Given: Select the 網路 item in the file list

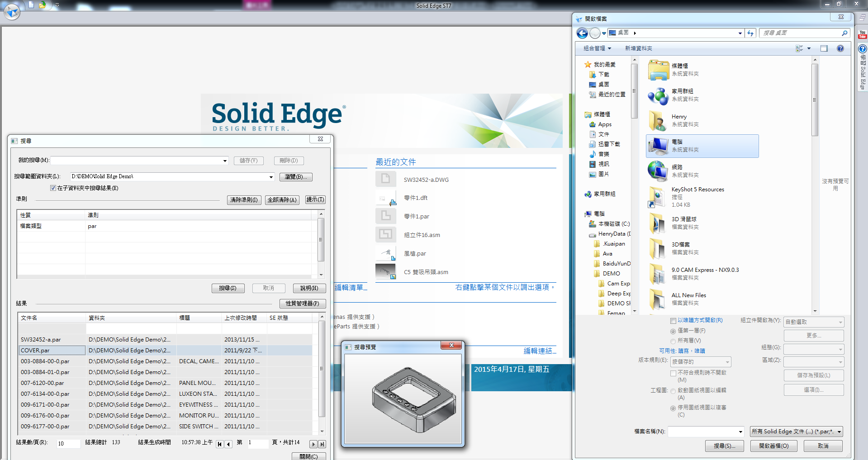Looking at the screenshot, I should tap(702, 171).
